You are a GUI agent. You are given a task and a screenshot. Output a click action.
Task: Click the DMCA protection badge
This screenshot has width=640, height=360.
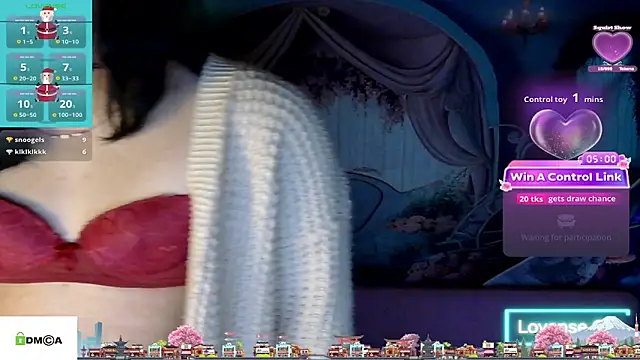[38, 338]
